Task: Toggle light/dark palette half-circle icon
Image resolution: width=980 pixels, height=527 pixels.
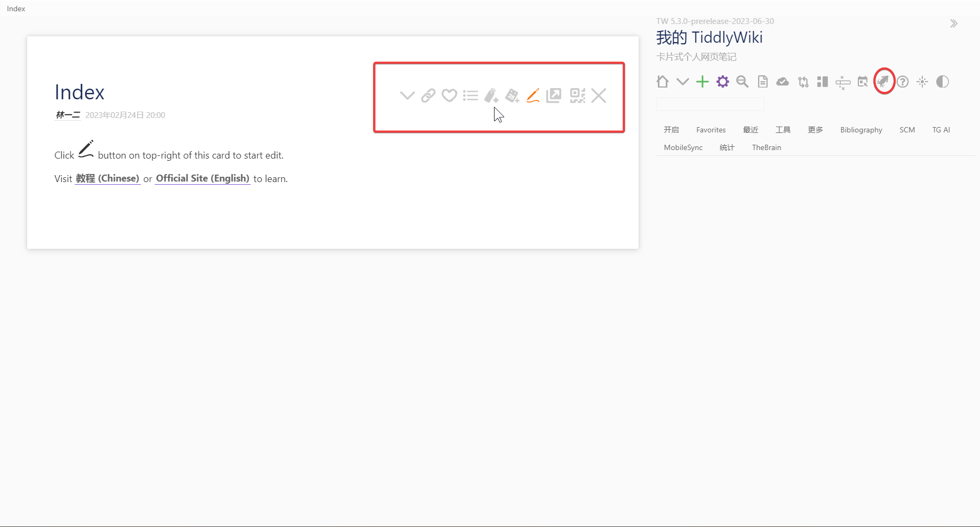Action: (943, 82)
